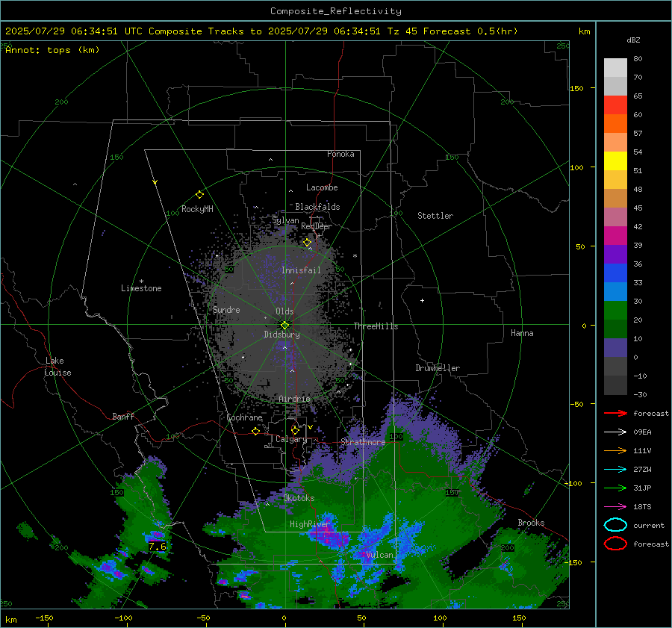Click the Ponoka label
This screenshot has height=628, width=672.
click(340, 154)
